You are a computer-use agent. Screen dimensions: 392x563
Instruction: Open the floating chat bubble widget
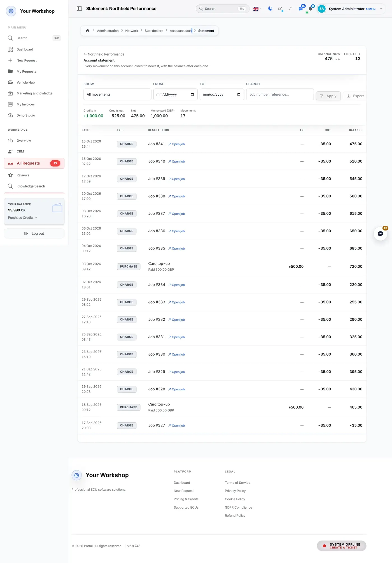point(381,234)
